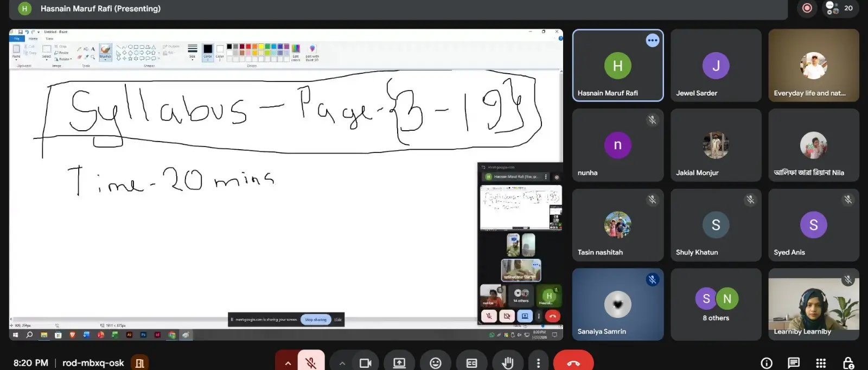Open Chrome from the shared taskbar
Image resolution: width=868 pixels, height=370 pixels.
coord(171,335)
